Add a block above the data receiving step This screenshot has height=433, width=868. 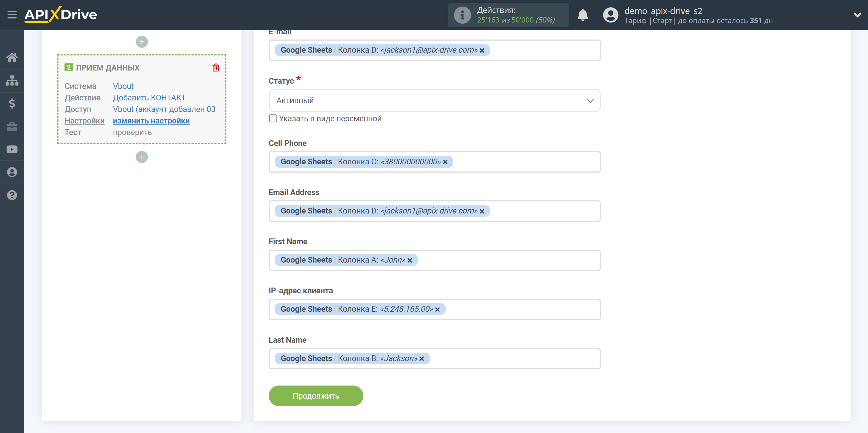pos(142,42)
